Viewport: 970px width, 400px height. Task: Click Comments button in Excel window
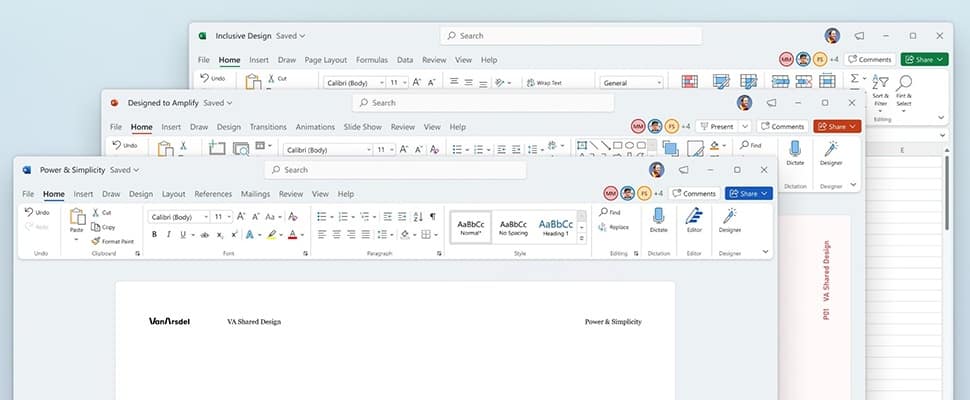pos(870,59)
